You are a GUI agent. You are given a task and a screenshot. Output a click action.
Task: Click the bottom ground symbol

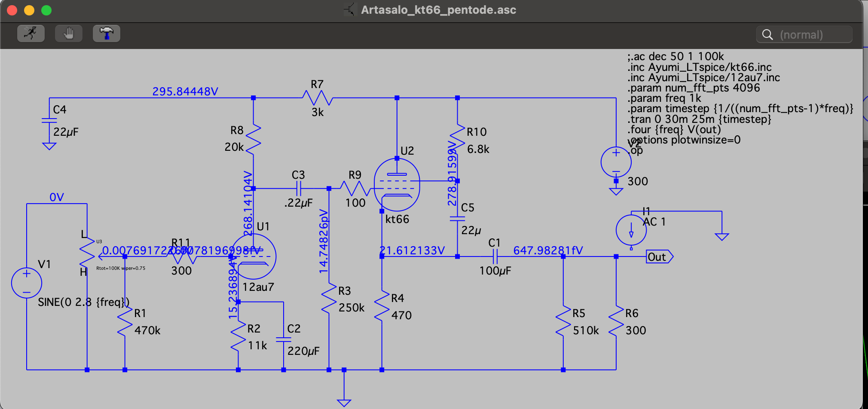pos(344,403)
